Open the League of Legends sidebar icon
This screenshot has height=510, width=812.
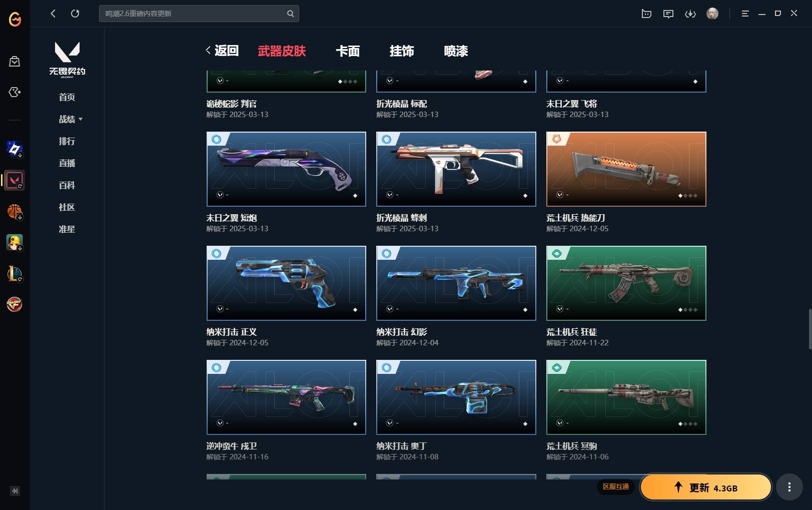(15, 274)
